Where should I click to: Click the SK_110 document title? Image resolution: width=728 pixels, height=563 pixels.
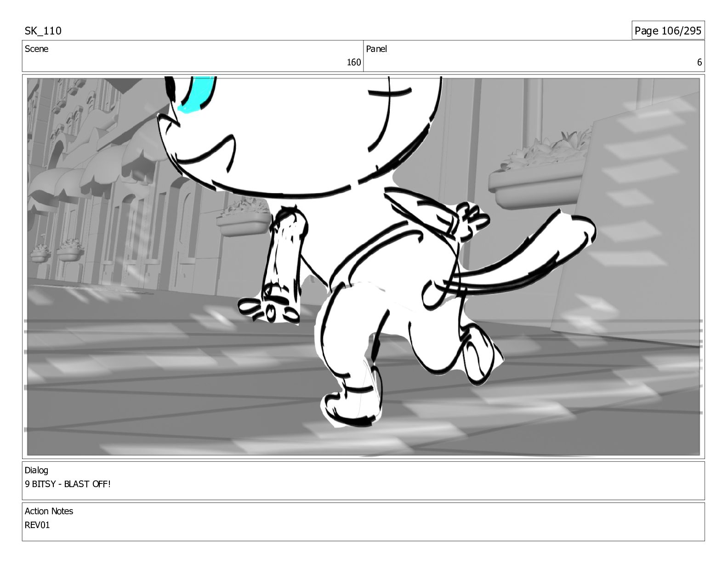pyautogui.click(x=43, y=31)
